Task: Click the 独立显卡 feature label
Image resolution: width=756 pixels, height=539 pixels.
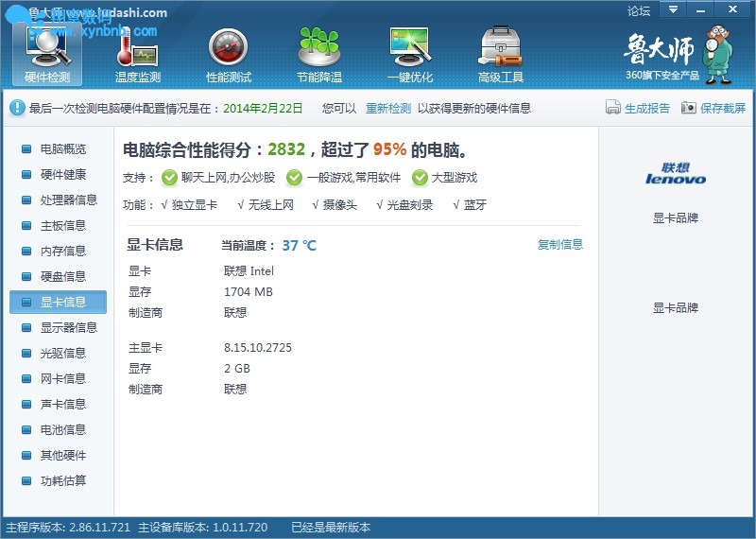Action: tap(195, 205)
